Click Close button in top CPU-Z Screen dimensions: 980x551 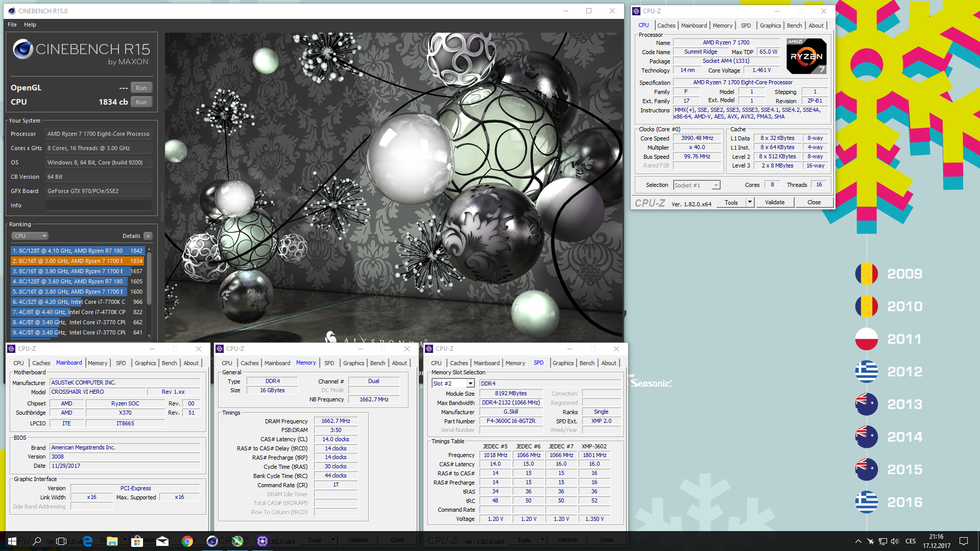[x=814, y=203]
